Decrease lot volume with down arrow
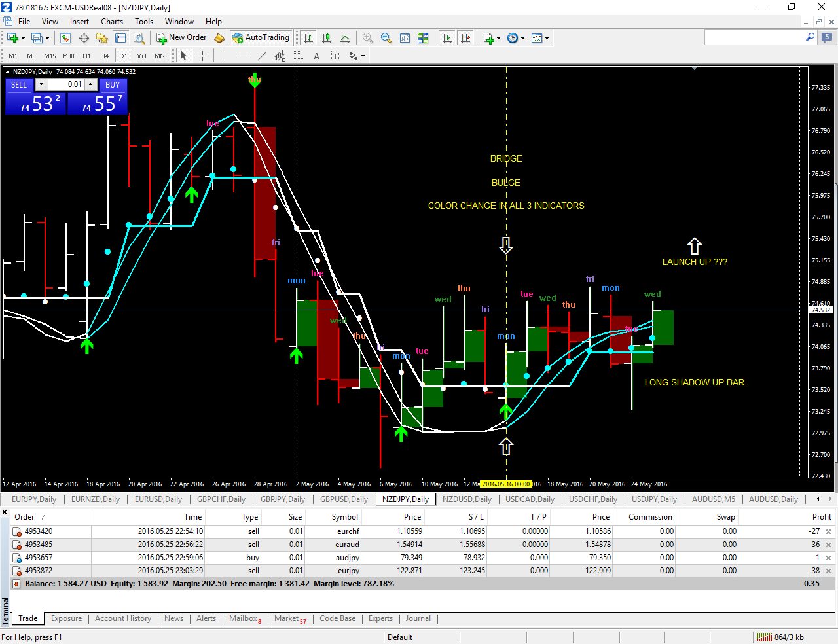Viewport: 838px width, 644px height. [41, 84]
